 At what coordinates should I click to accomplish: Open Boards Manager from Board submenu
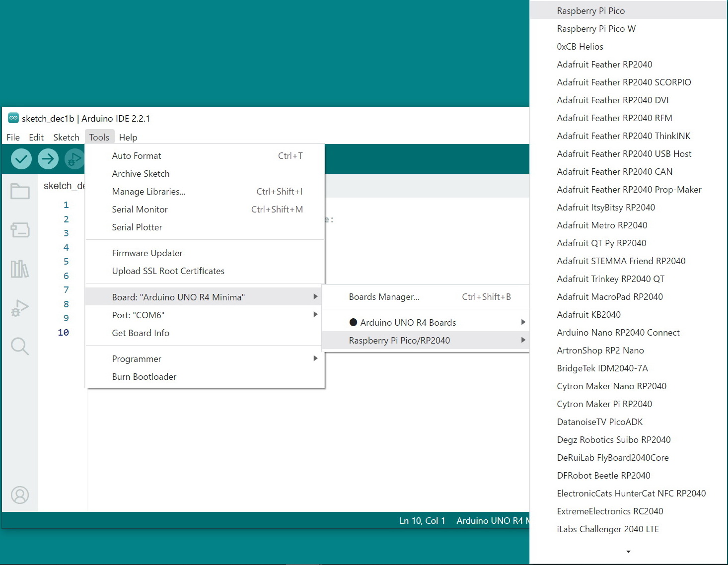(x=426, y=297)
